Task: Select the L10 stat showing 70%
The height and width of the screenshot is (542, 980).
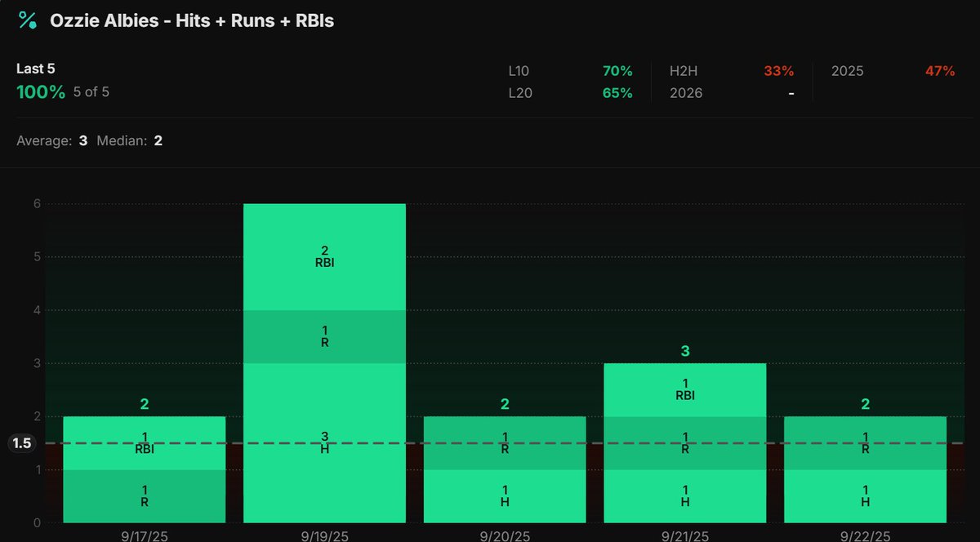Action: point(617,71)
